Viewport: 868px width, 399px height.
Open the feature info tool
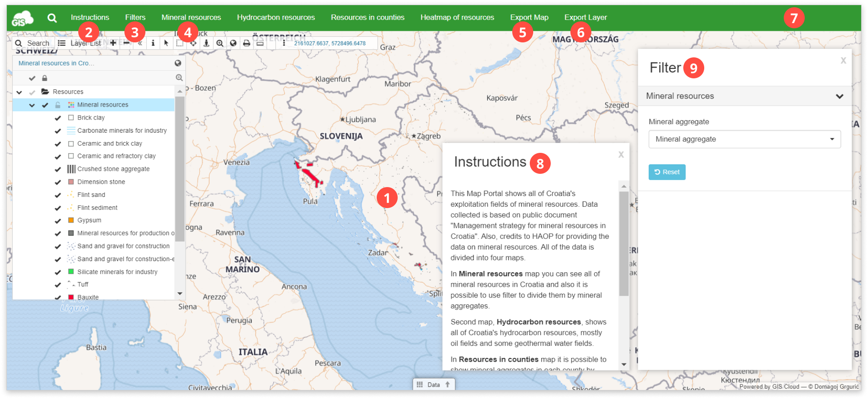[x=153, y=43]
